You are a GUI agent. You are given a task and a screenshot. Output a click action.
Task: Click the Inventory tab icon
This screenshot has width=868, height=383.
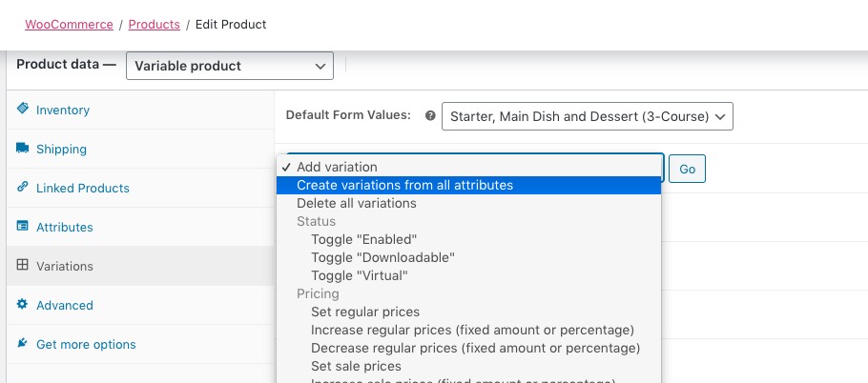pos(22,110)
